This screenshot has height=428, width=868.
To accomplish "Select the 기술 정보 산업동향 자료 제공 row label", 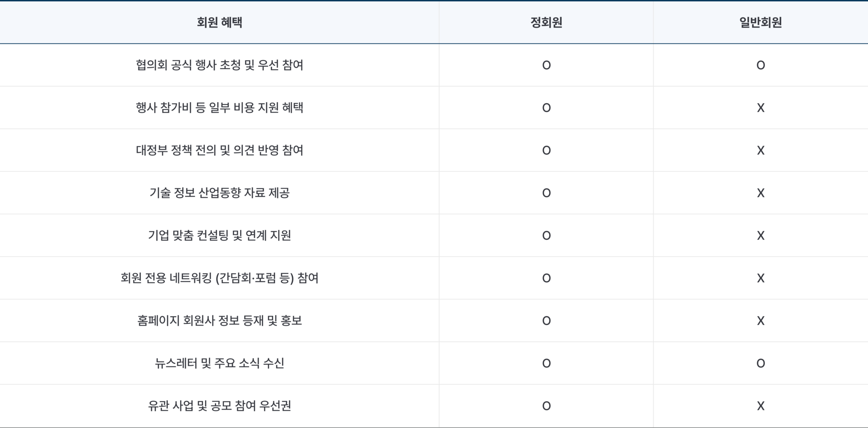I will pos(219,193).
